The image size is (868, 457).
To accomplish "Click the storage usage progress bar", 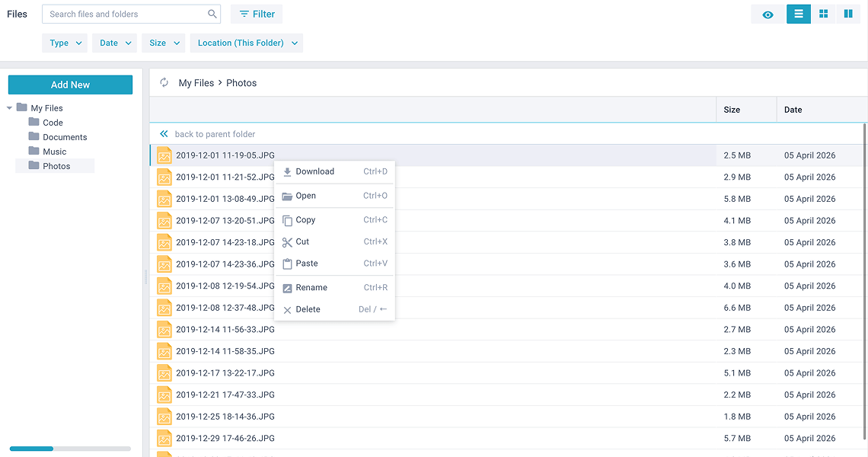I will 70,449.
